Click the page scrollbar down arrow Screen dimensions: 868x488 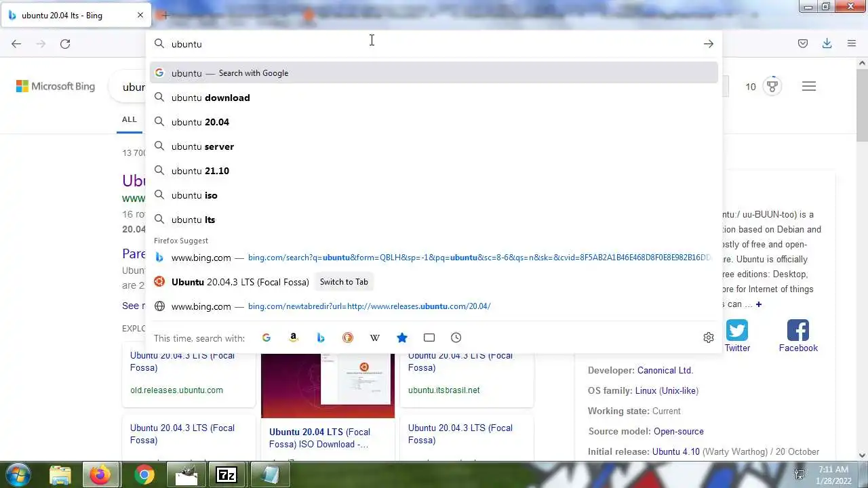[x=863, y=455]
